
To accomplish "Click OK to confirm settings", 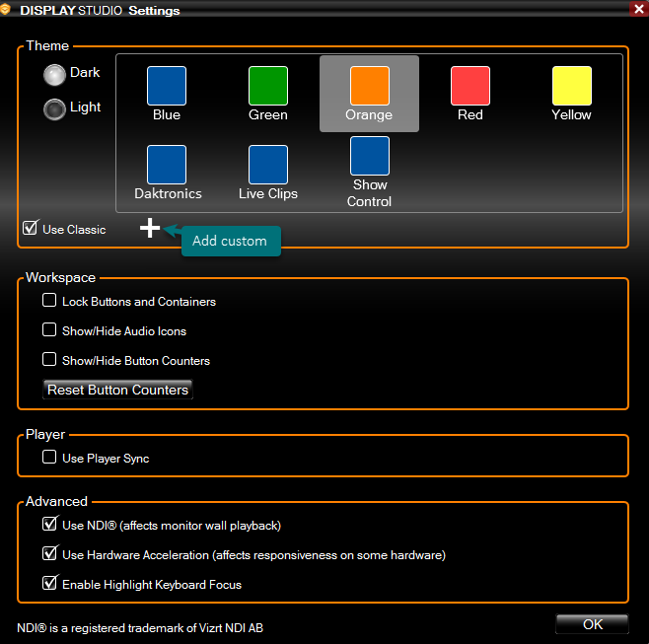I will click(592, 623).
